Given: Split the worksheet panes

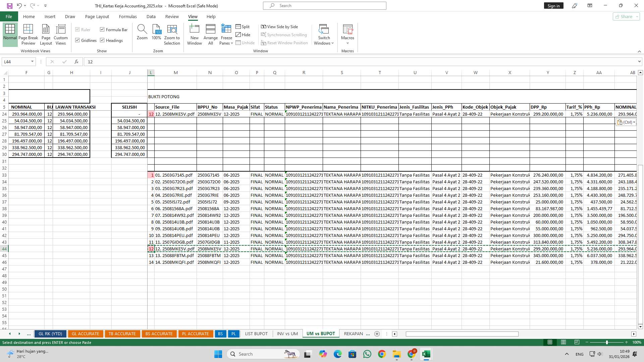Looking at the screenshot, I should coord(243,26).
